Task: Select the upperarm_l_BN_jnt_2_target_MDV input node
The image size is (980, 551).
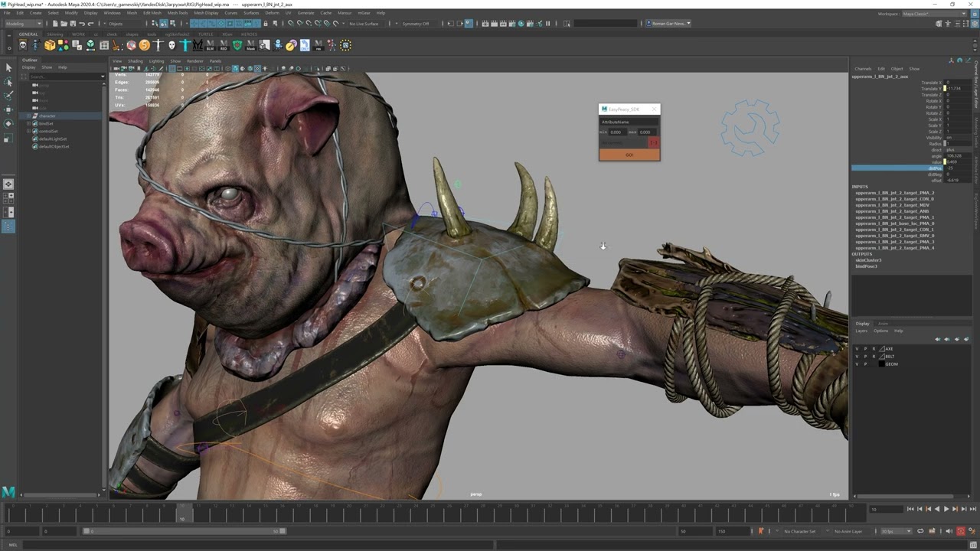Action: [x=892, y=205]
